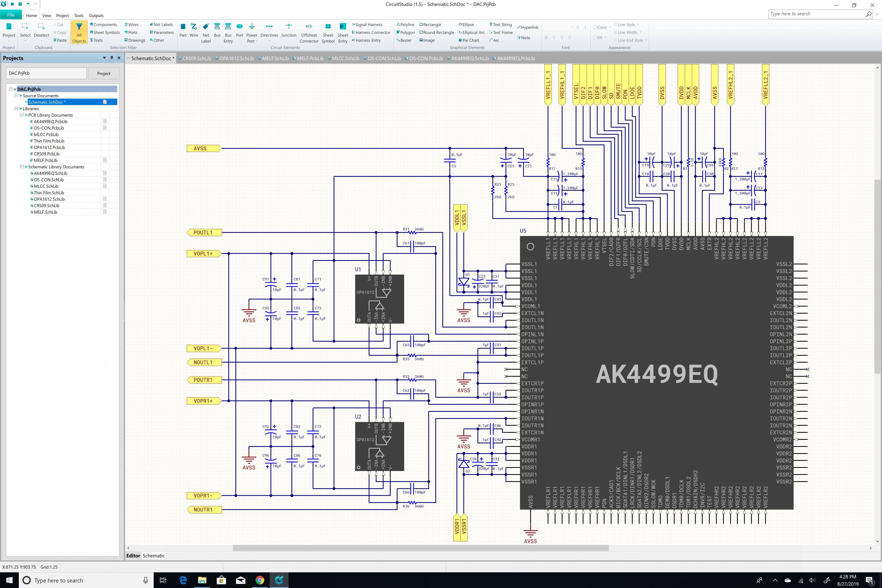Screen dimensions: 882x588
Task: Open the File menu
Action: coord(11,15)
